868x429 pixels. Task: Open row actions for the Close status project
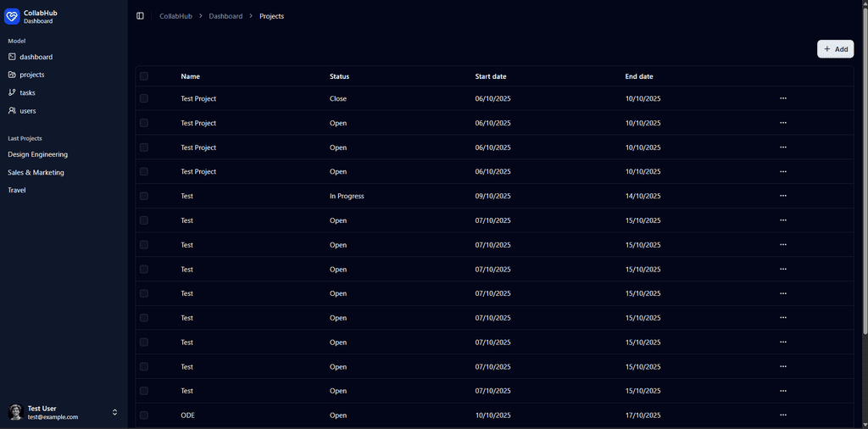pos(782,98)
